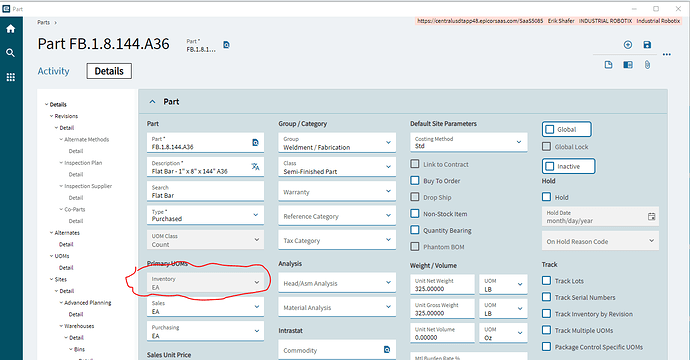The height and width of the screenshot is (360, 690).
Task: Enable the Hold checkbox
Action: [x=547, y=197]
